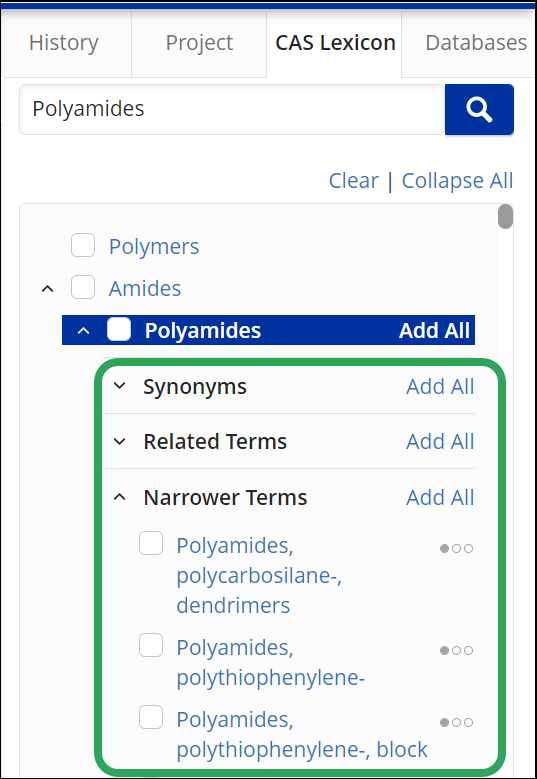The height and width of the screenshot is (779, 537).
Task: Expand the Synonyms section
Action: click(x=120, y=386)
